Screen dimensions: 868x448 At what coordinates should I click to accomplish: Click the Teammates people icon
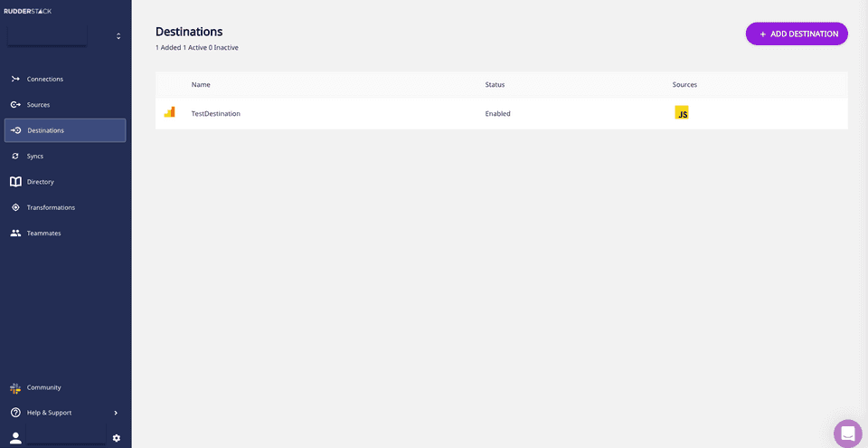coord(15,234)
